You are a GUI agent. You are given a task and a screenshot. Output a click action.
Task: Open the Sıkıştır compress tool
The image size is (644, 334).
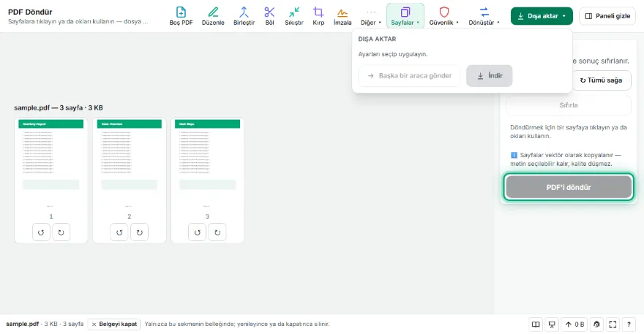tap(294, 16)
